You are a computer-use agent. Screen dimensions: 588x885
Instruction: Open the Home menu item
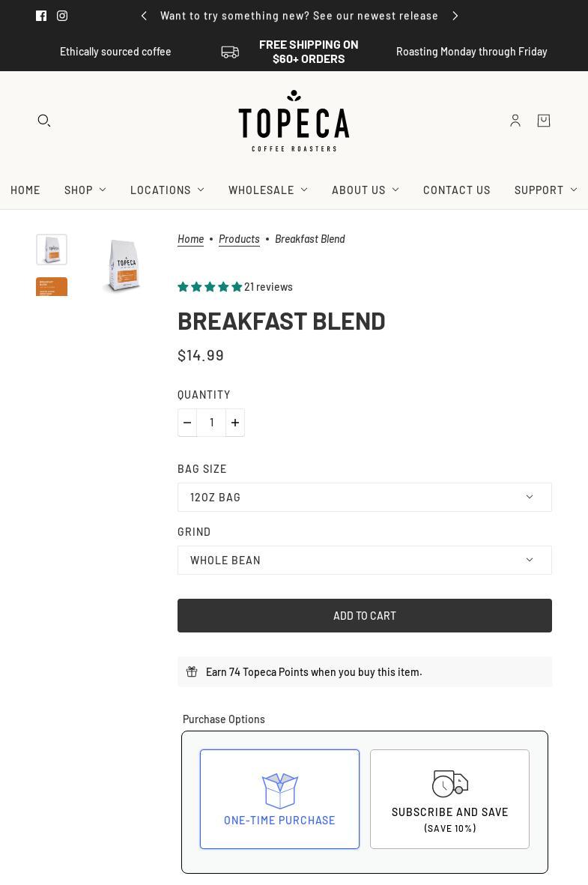click(x=25, y=190)
